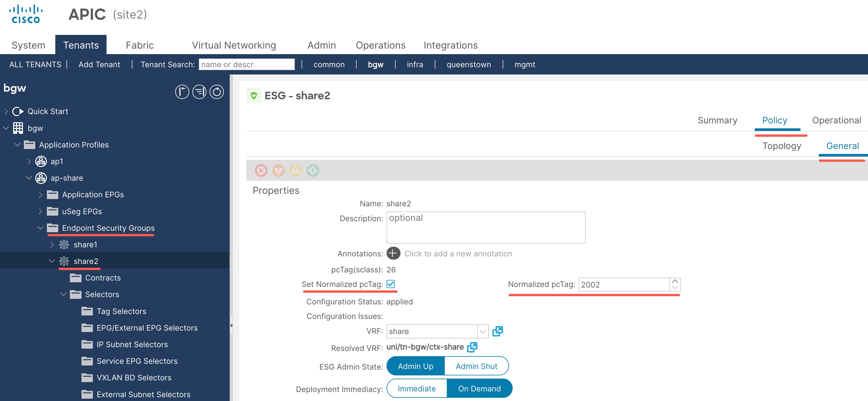Click the green warning fault icon
This screenshot has width=868, height=401.
point(313,171)
